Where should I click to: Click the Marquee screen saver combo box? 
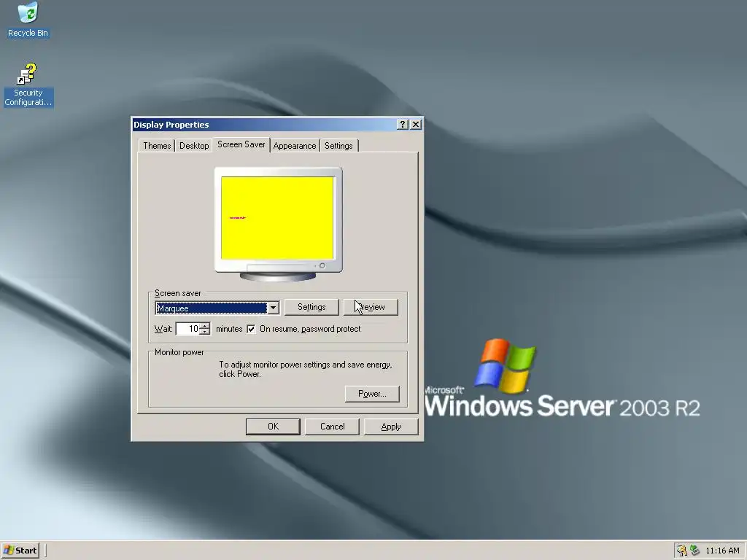217,308
